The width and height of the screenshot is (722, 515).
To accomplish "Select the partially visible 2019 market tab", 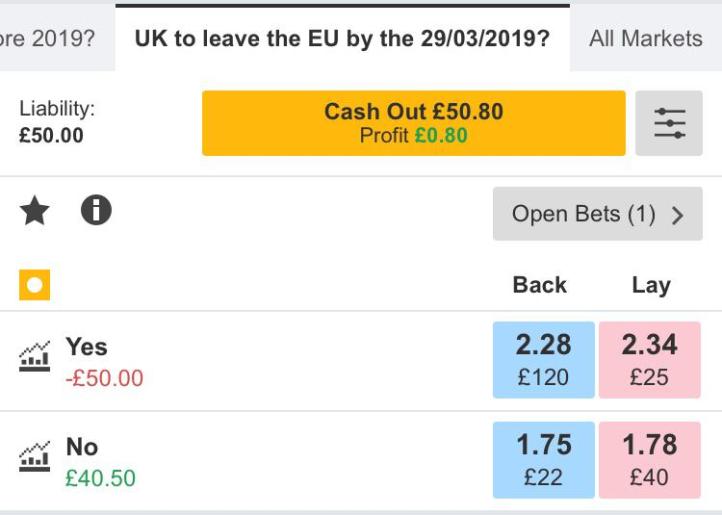I will pos(48,40).
